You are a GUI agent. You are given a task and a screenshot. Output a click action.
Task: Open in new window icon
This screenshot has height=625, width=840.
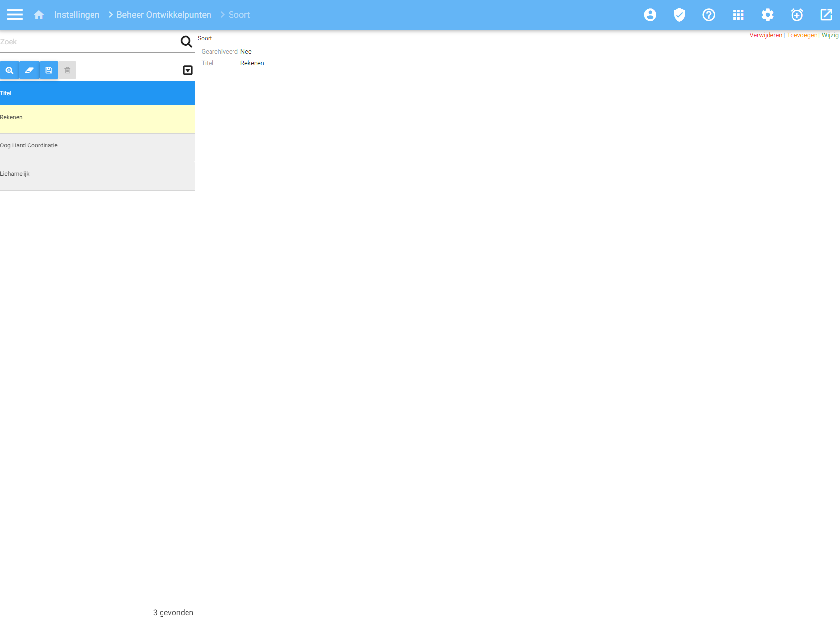click(826, 15)
